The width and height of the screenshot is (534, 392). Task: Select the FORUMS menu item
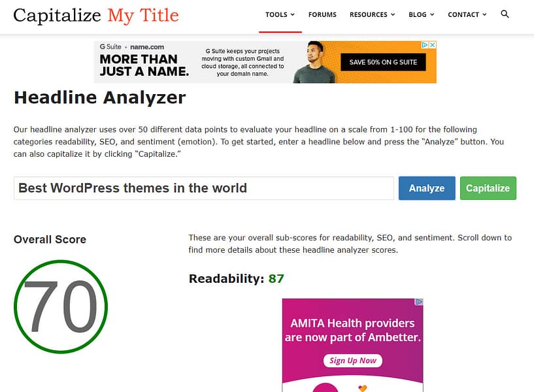[322, 14]
